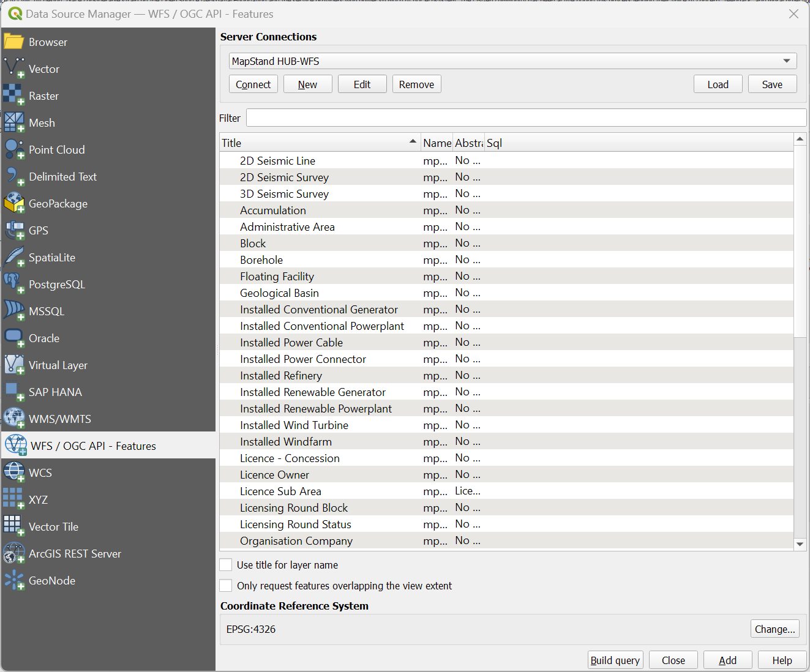
Task: Open the Mesh source icon
Action: click(14, 123)
